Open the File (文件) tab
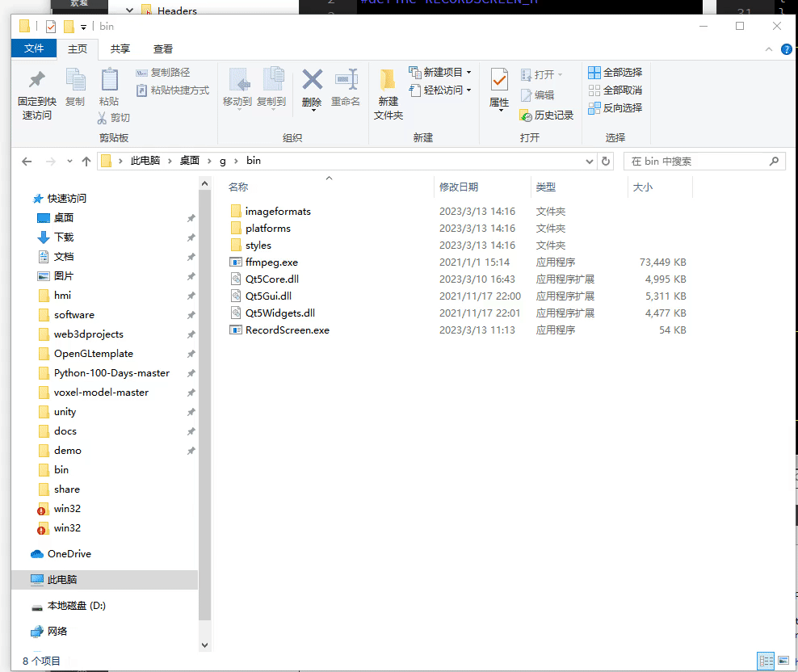This screenshot has width=798, height=672. pos(34,48)
